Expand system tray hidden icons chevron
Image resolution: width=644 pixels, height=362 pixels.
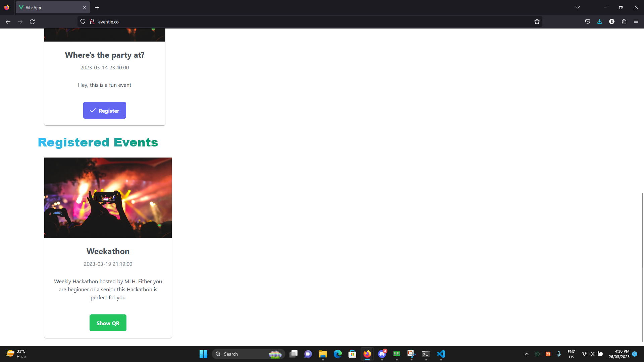[526, 354]
